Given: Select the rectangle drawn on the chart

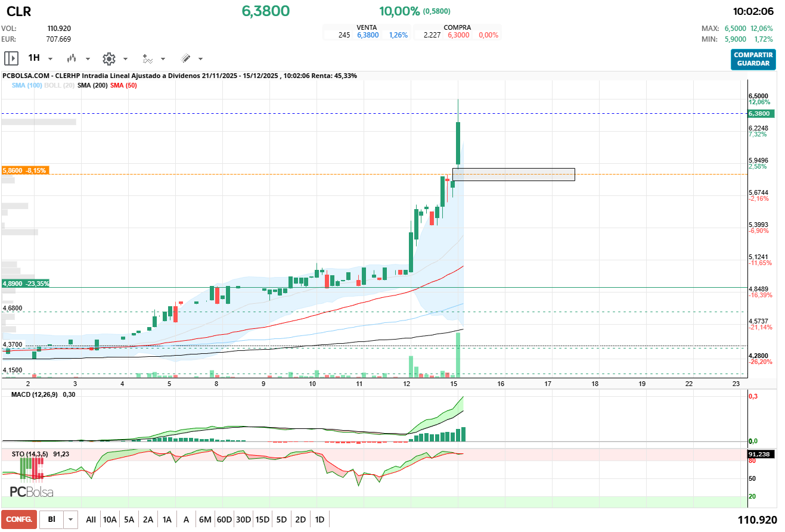Looking at the screenshot, I should pyautogui.click(x=513, y=174).
